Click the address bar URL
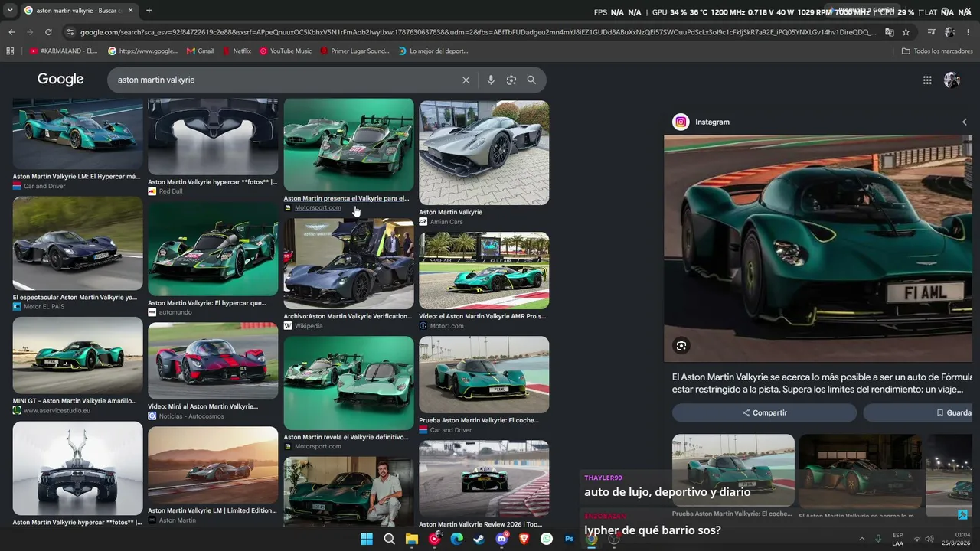This screenshot has width=980, height=551. 479,32
